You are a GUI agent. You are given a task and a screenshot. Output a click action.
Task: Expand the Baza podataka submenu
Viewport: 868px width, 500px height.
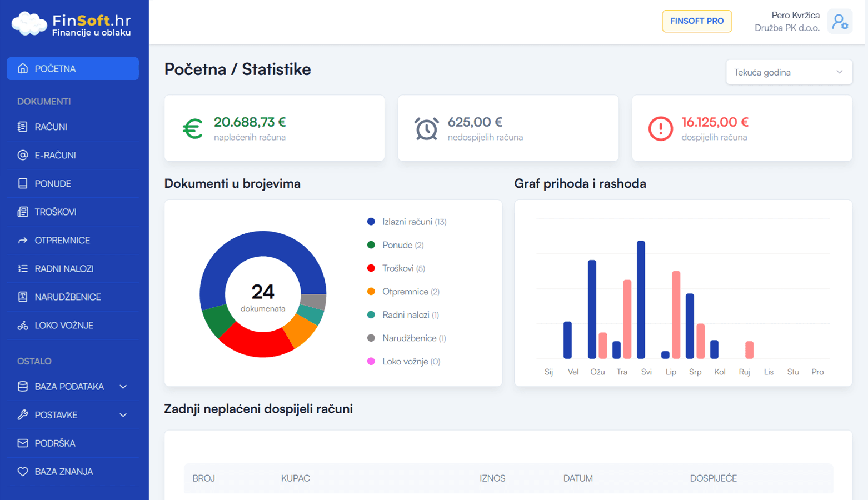pyautogui.click(x=123, y=387)
